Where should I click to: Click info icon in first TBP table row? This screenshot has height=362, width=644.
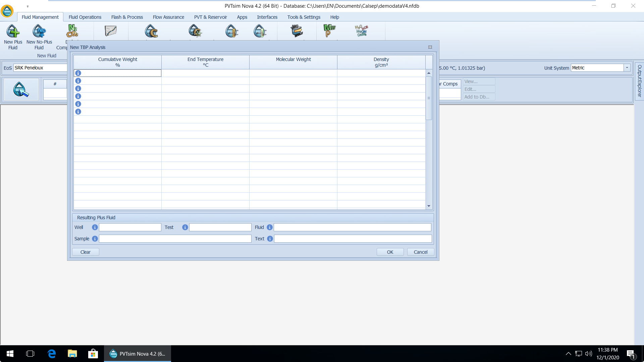78,73
